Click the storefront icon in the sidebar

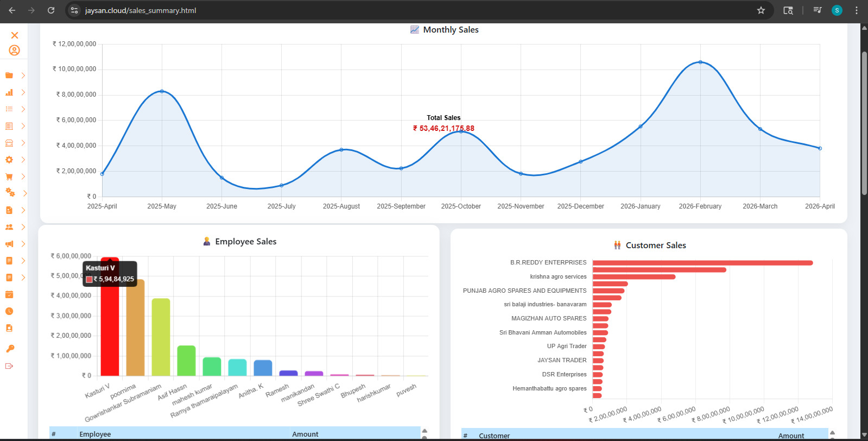tap(9, 143)
